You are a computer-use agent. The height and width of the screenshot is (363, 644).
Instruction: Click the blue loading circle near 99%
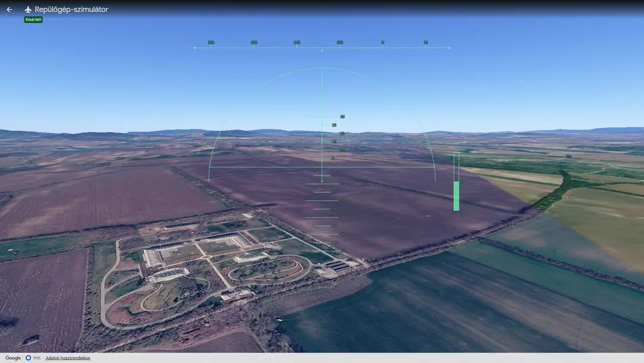coord(28,358)
